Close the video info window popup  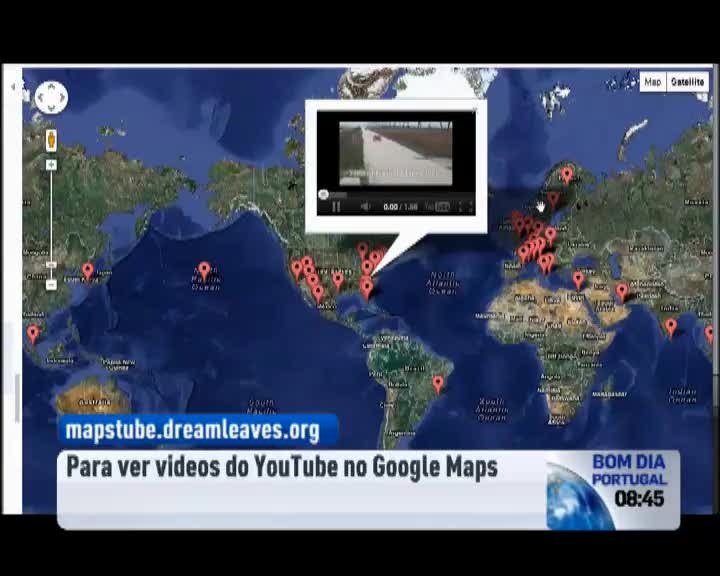[x=475, y=109]
